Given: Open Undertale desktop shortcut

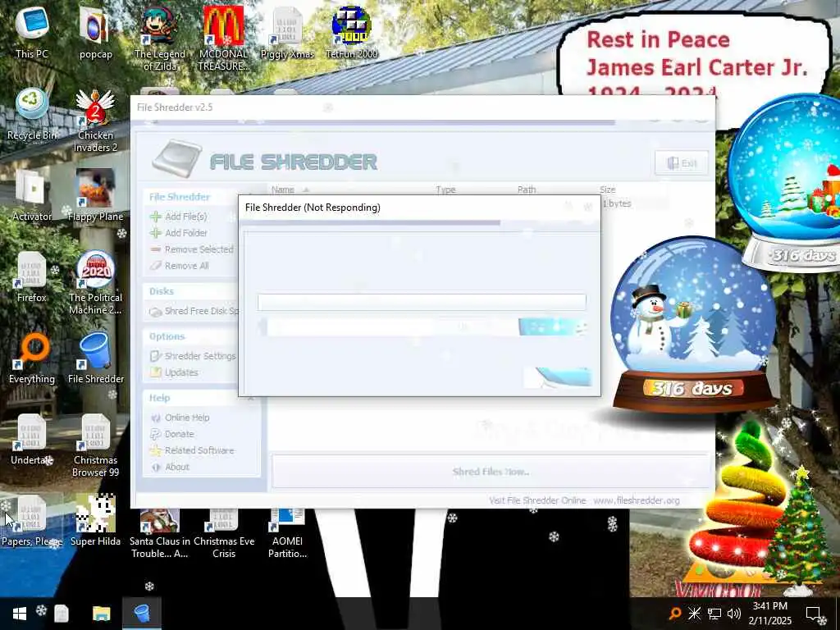Looking at the screenshot, I should coord(32,440).
